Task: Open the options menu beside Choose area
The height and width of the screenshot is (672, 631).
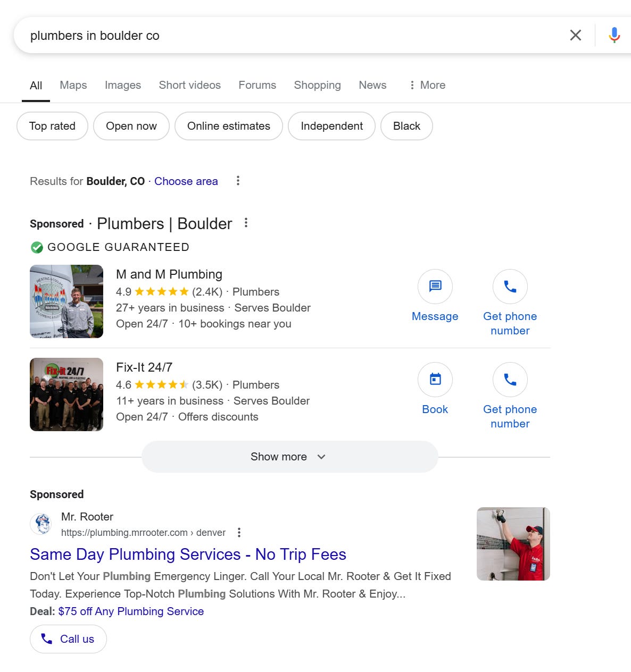Action: coord(238,181)
